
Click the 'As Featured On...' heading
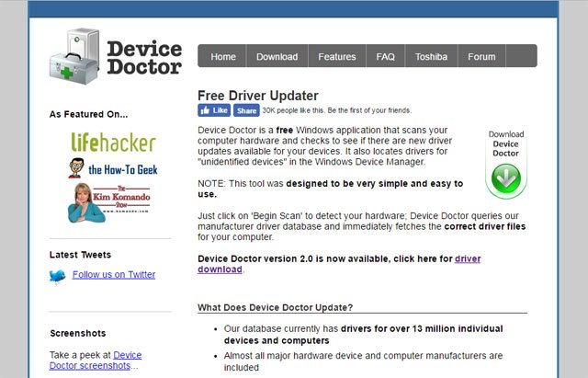[88, 114]
